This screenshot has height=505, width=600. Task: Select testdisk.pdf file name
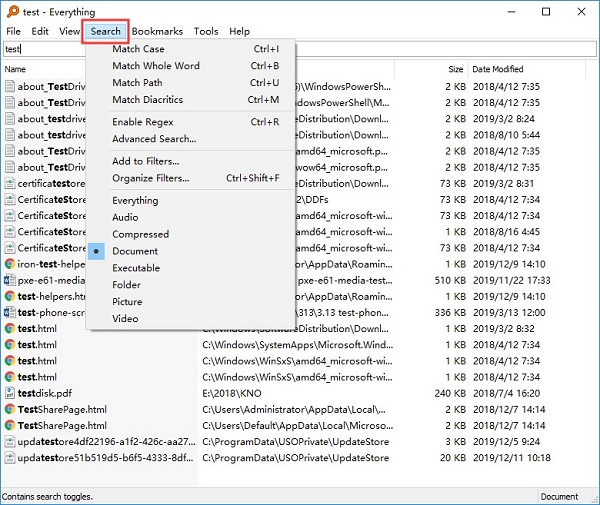45,393
